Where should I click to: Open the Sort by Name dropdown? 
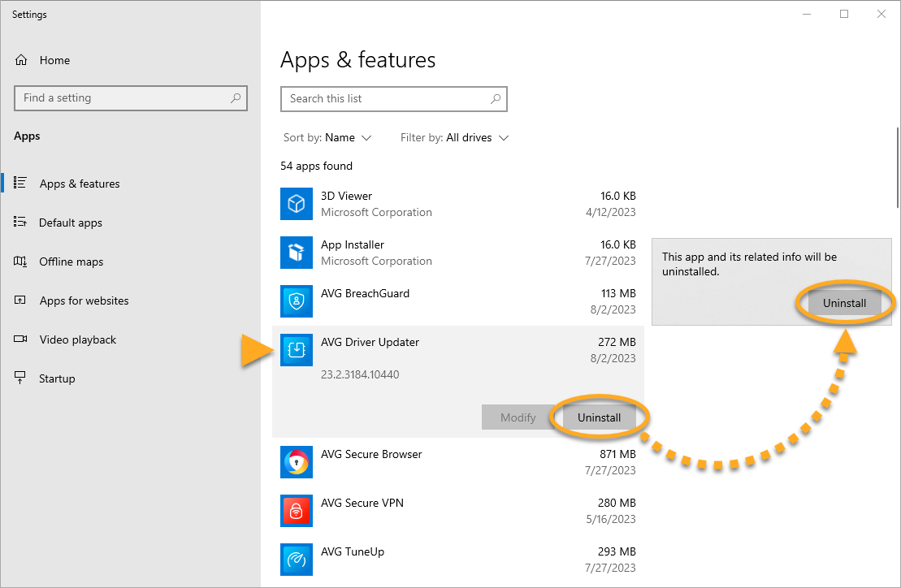coord(327,138)
